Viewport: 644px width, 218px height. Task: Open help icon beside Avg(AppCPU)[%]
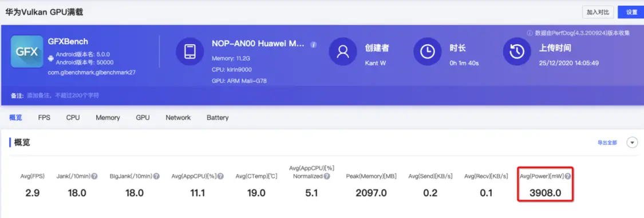coord(220,176)
